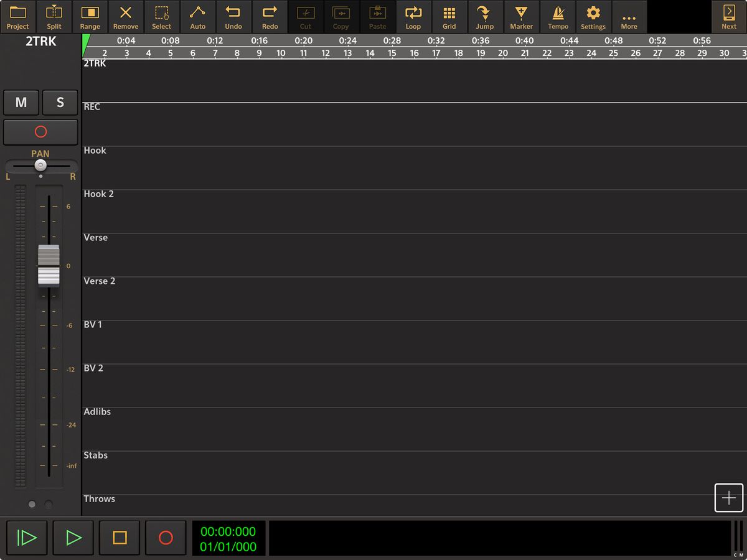Viewport: 747px width, 560px height.
Task: Click the Play button
Action: pyautogui.click(x=73, y=538)
